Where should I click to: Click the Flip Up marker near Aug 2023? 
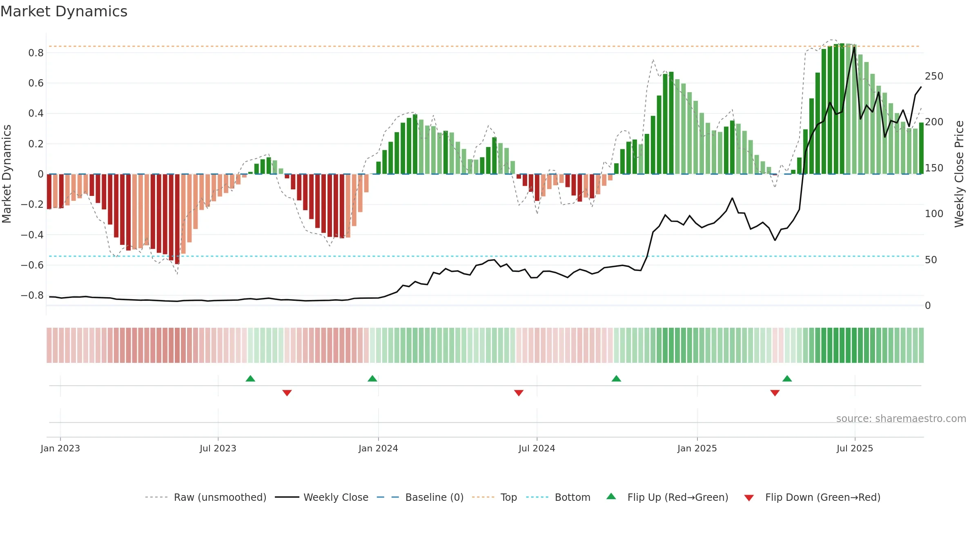(x=250, y=378)
